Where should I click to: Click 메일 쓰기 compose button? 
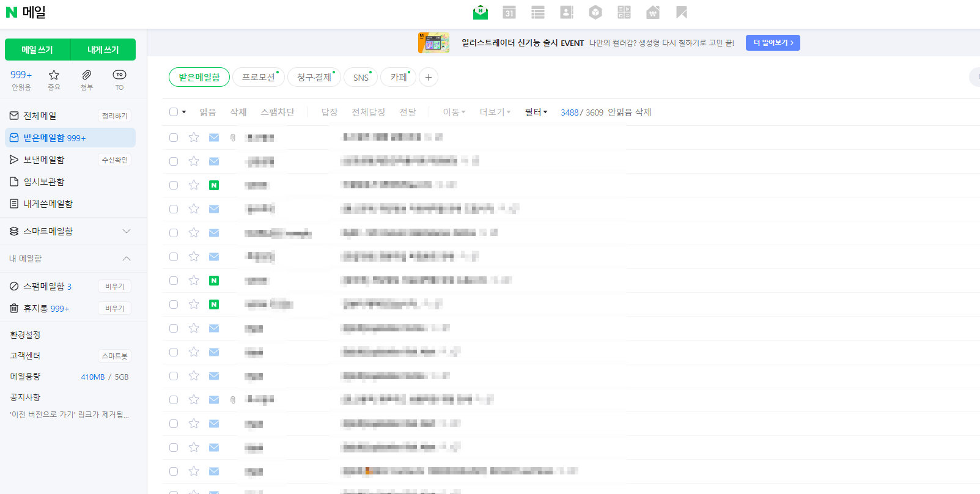37,50
